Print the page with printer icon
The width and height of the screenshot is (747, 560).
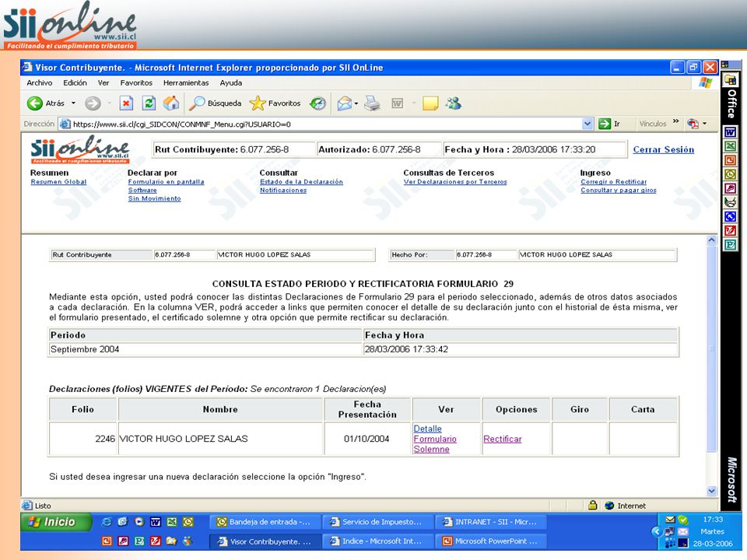pos(372,103)
